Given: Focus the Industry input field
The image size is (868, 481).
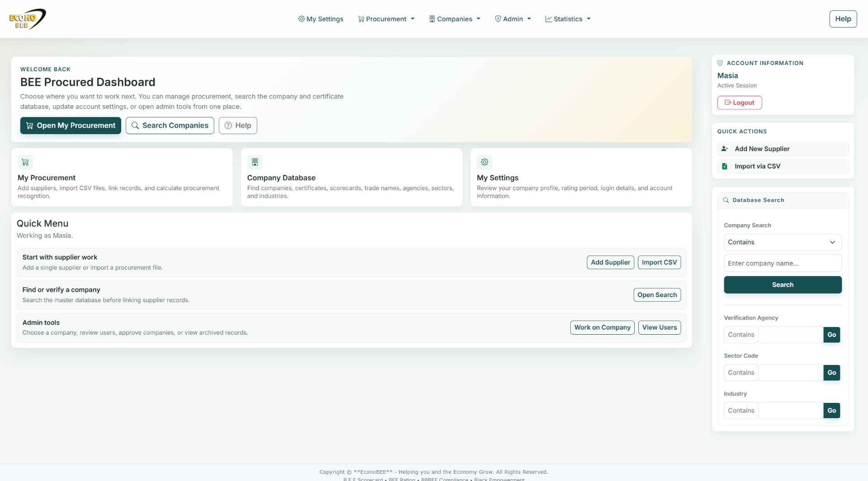Looking at the screenshot, I should tap(790, 411).
